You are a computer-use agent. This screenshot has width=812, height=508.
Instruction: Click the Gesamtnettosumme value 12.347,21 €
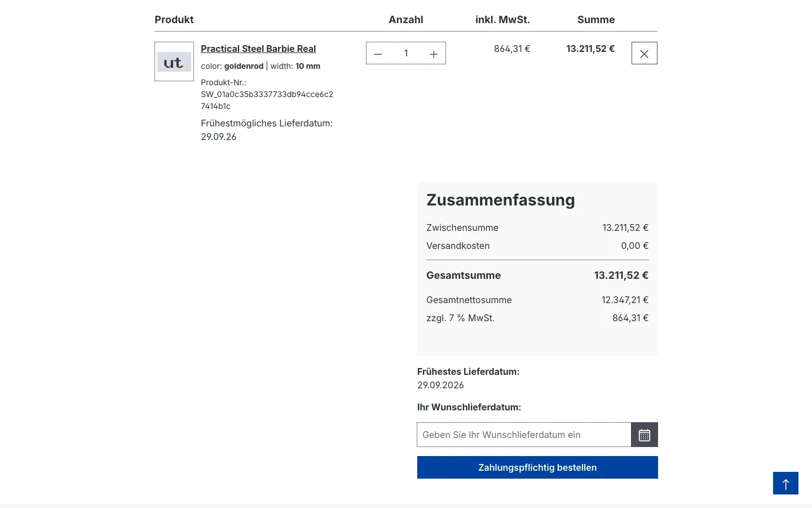coord(625,300)
